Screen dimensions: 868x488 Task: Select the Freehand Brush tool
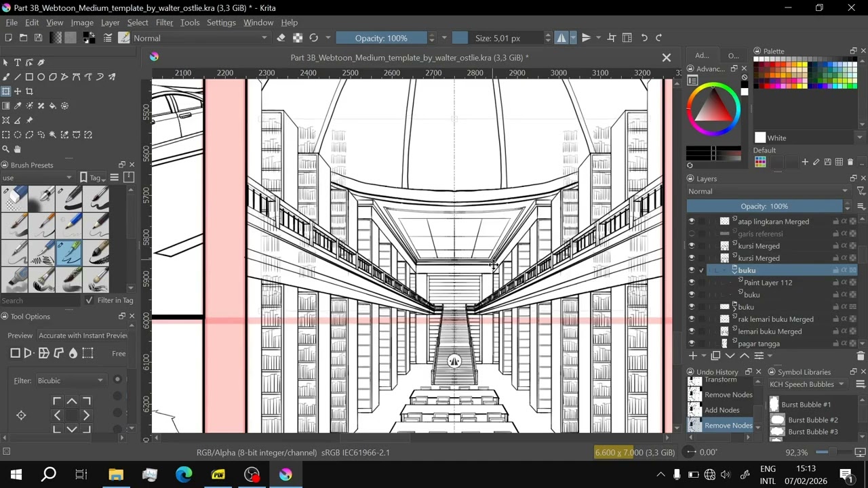[x=6, y=77]
